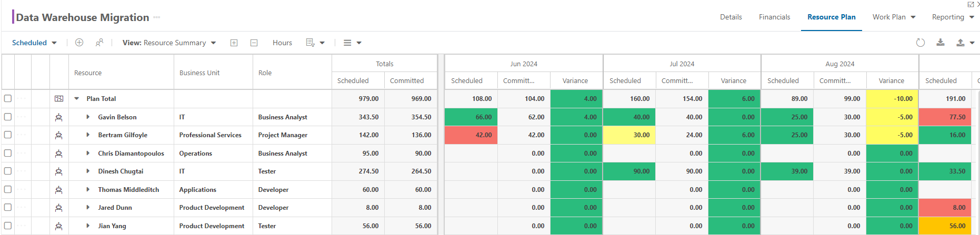Expand the Bertram Gilfoyle row
This screenshot has height=235, width=980.
[x=88, y=135]
